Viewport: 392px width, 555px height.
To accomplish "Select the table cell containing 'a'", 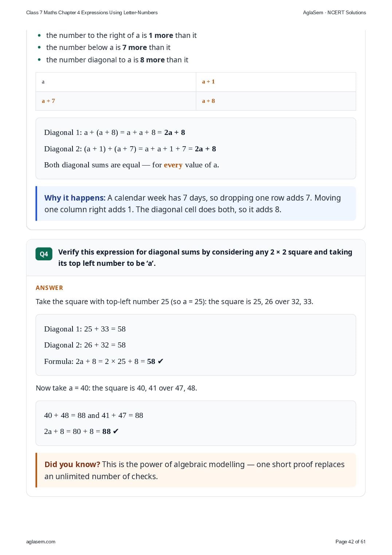I will (x=116, y=82).
